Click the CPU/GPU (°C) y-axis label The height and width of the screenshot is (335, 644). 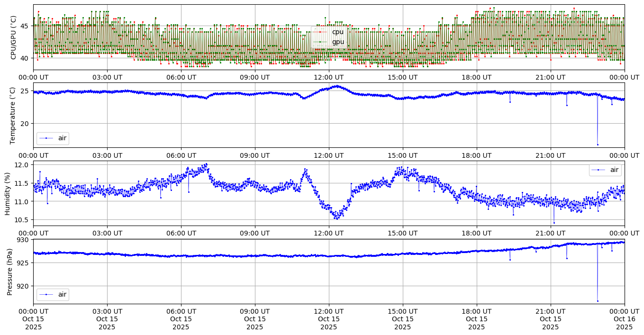pyautogui.click(x=13, y=37)
